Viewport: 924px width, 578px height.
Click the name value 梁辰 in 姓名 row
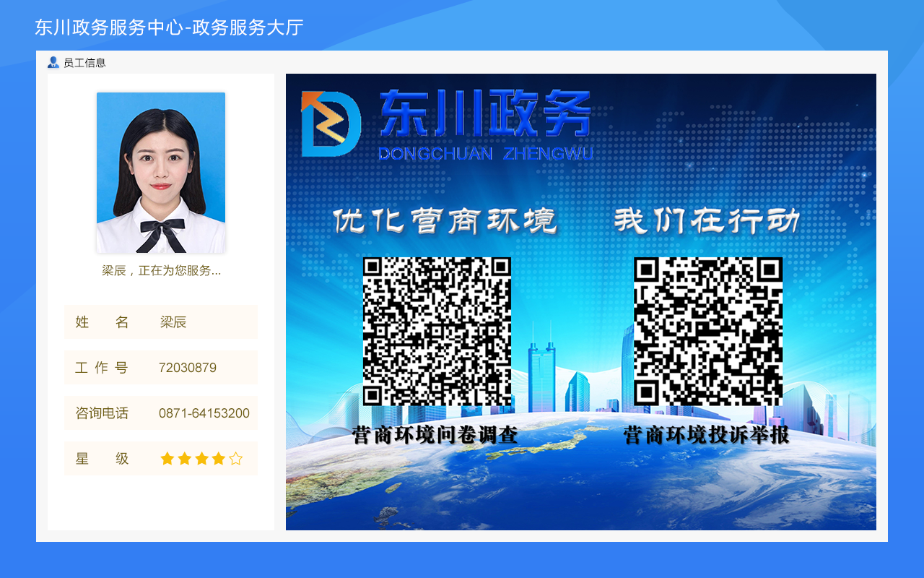(x=173, y=322)
